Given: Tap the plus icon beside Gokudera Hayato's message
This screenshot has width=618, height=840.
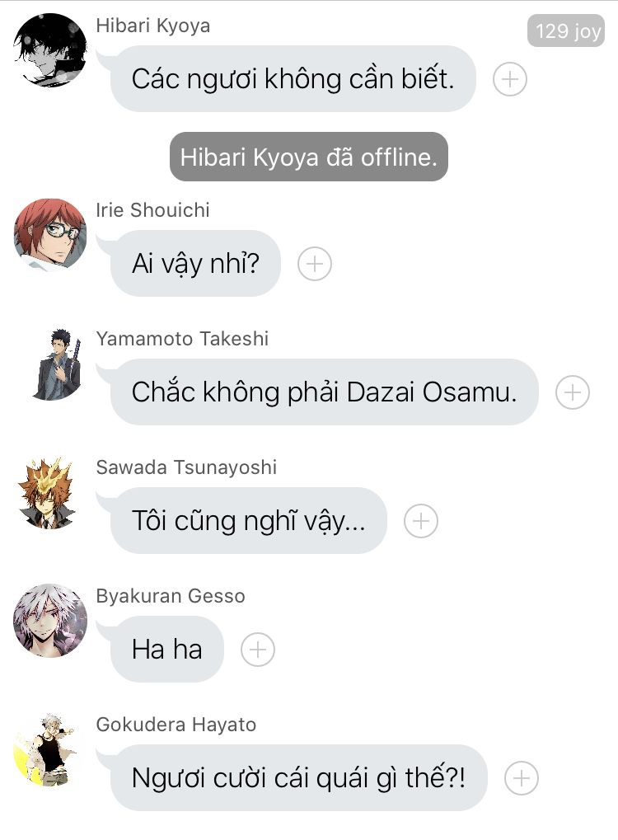Looking at the screenshot, I should click(522, 778).
